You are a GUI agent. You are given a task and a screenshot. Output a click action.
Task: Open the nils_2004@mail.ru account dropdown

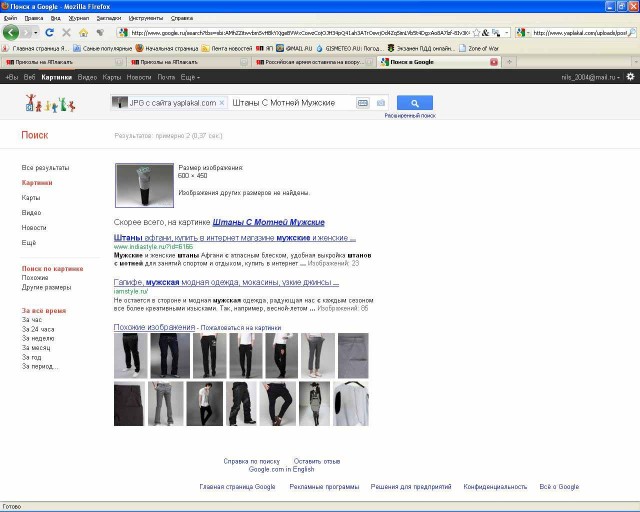(590, 77)
